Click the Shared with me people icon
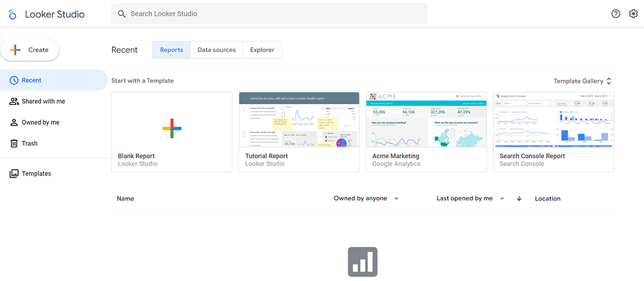The image size is (644, 281). point(14,102)
